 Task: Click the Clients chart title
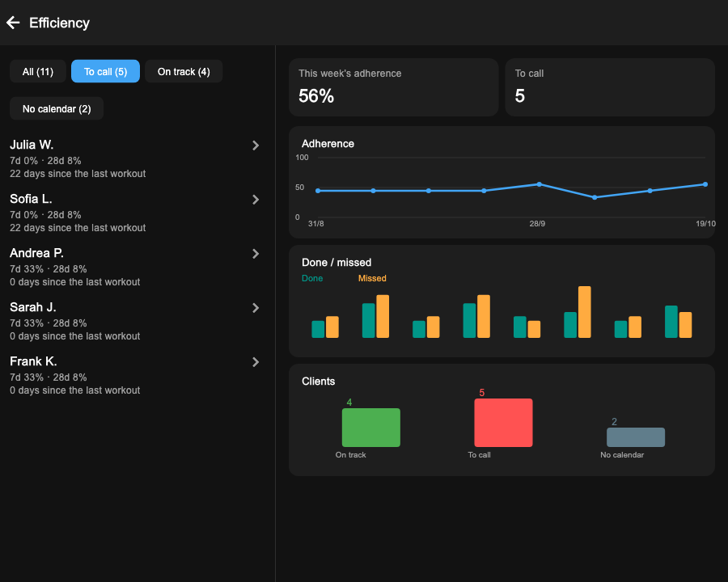click(x=319, y=382)
